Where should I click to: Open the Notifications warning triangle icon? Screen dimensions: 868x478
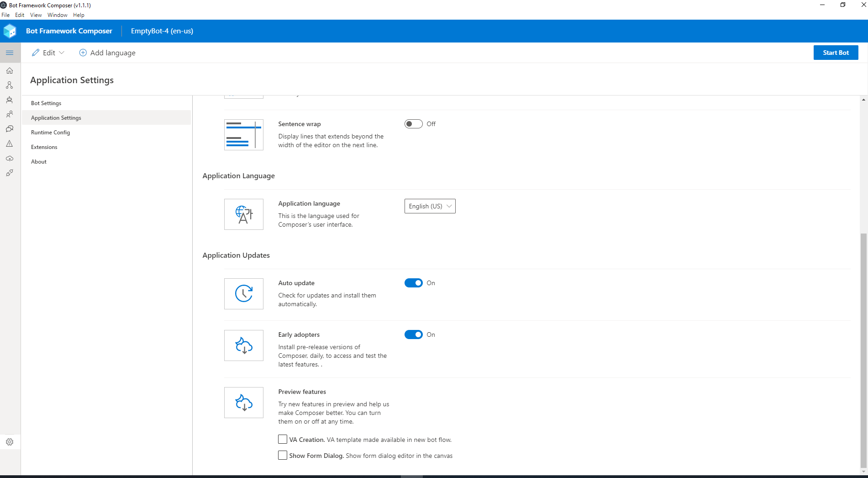10,143
